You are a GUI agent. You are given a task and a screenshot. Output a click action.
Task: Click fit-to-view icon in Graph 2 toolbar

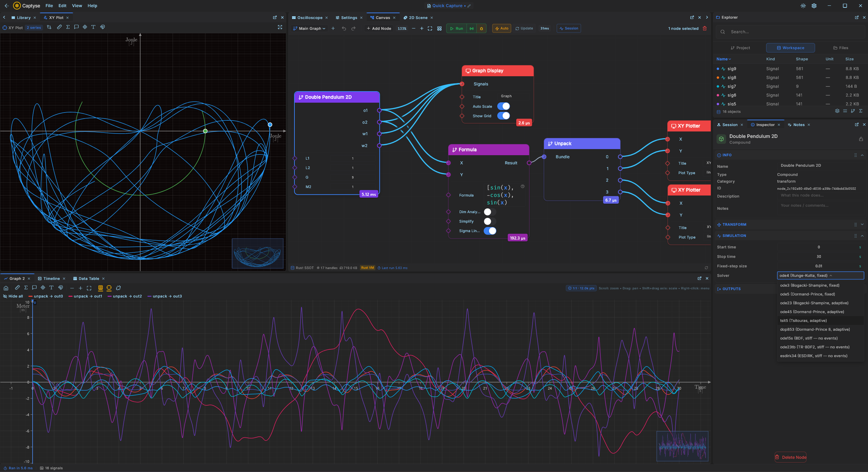tap(89, 288)
